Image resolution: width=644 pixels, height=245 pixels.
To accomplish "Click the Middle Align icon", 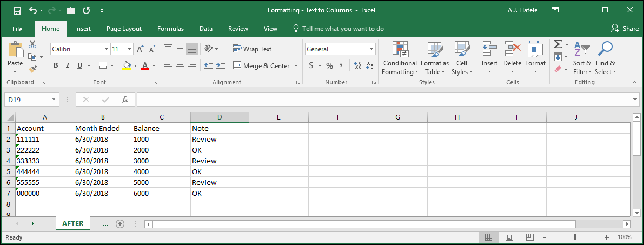I will pos(180,49).
